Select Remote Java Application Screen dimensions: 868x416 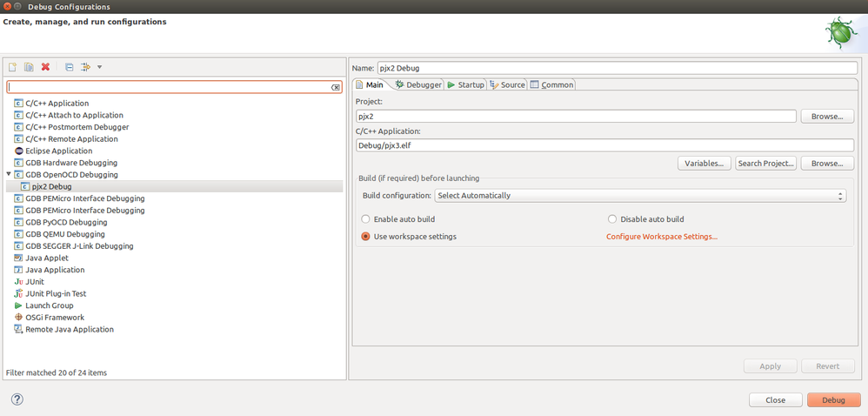pyautogui.click(x=70, y=330)
